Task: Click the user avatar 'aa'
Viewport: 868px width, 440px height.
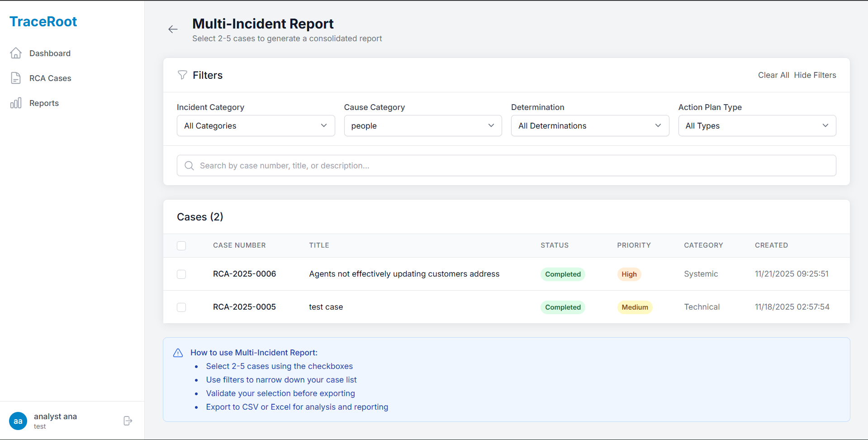Action: [18, 421]
